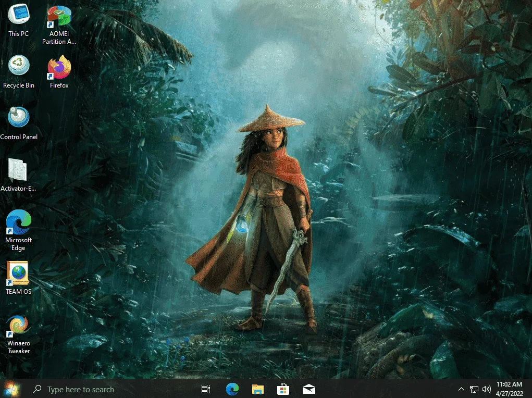The width and height of the screenshot is (532, 398).
Task: Open the Start menu button
Action: (x=12, y=389)
